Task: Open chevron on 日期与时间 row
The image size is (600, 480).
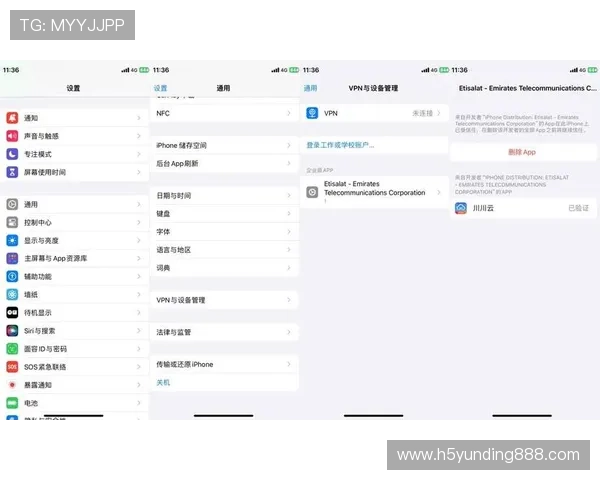Action: 289,196
